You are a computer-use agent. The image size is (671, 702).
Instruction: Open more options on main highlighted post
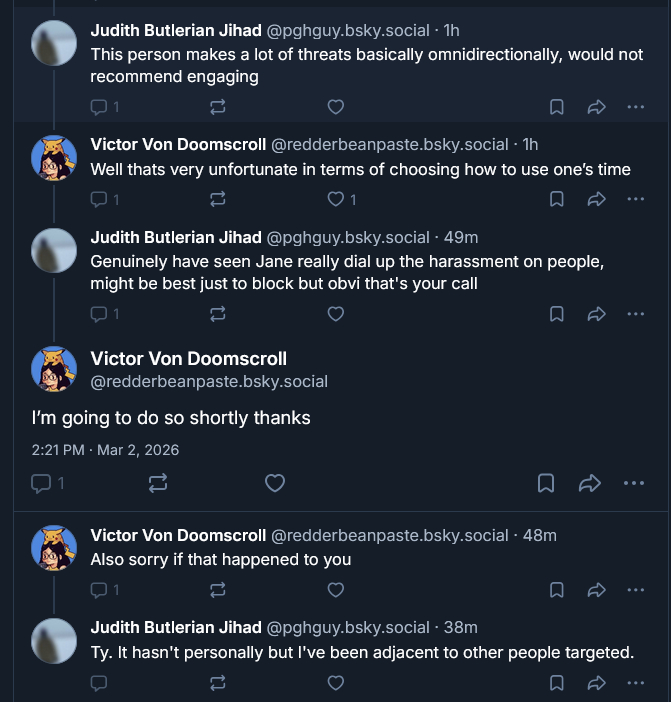(634, 484)
